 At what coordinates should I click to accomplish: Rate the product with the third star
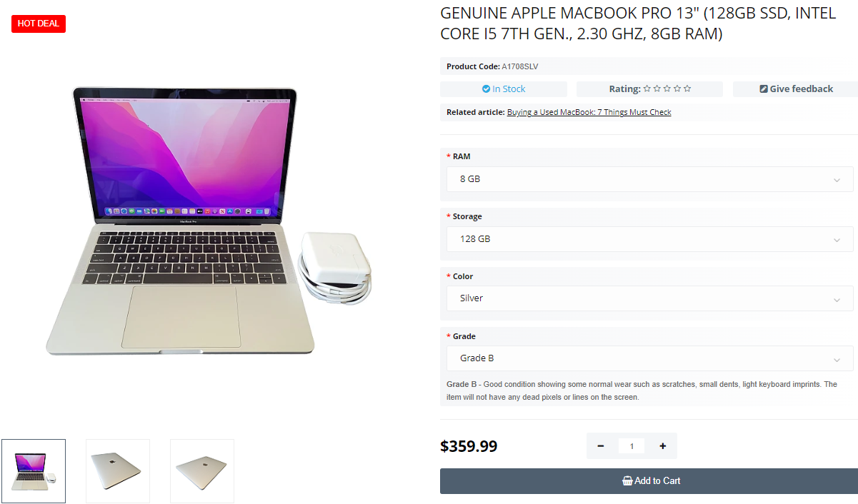[x=667, y=89]
